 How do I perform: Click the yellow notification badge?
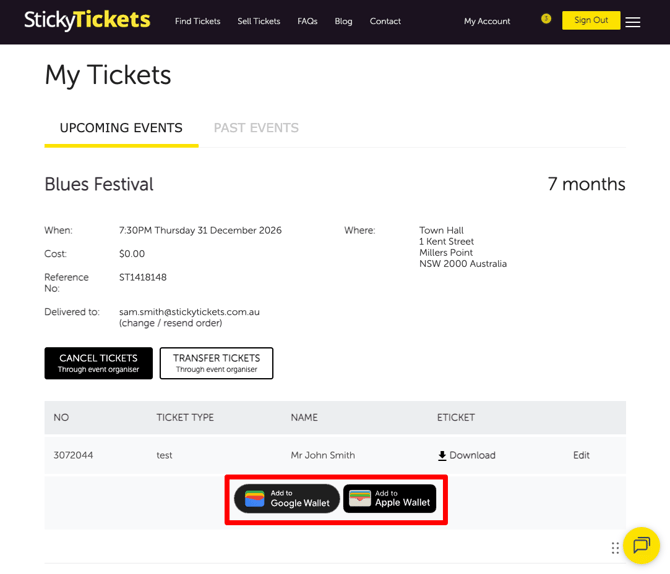[x=546, y=18]
